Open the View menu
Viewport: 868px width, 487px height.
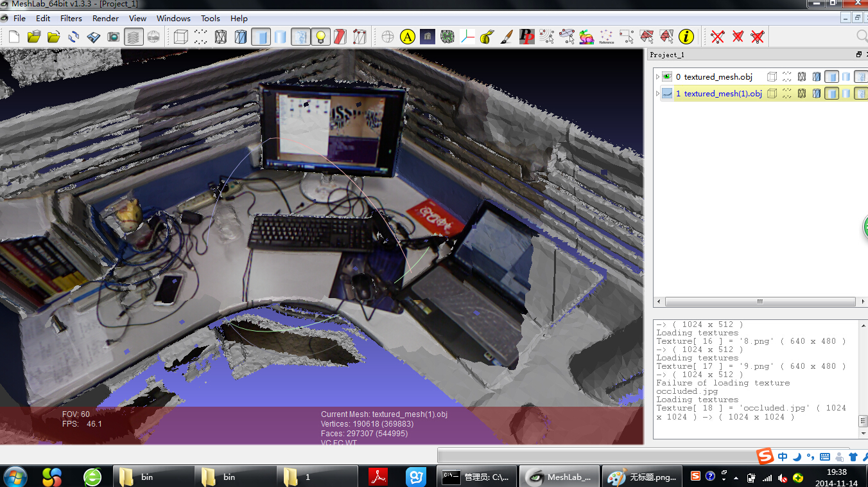click(137, 18)
